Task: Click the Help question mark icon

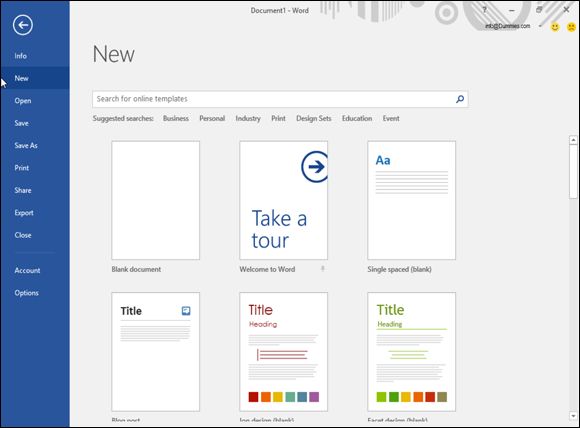Action: [x=485, y=10]
